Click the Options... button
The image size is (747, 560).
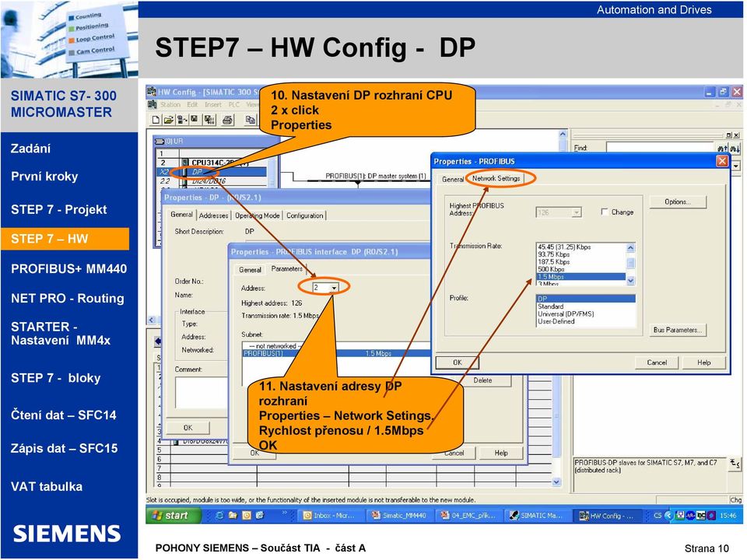(678, 202)
